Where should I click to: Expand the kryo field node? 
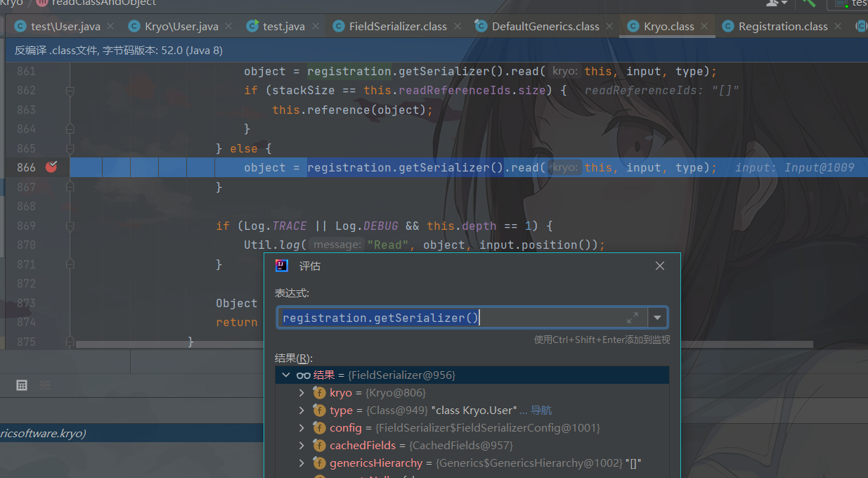point(302,393)
